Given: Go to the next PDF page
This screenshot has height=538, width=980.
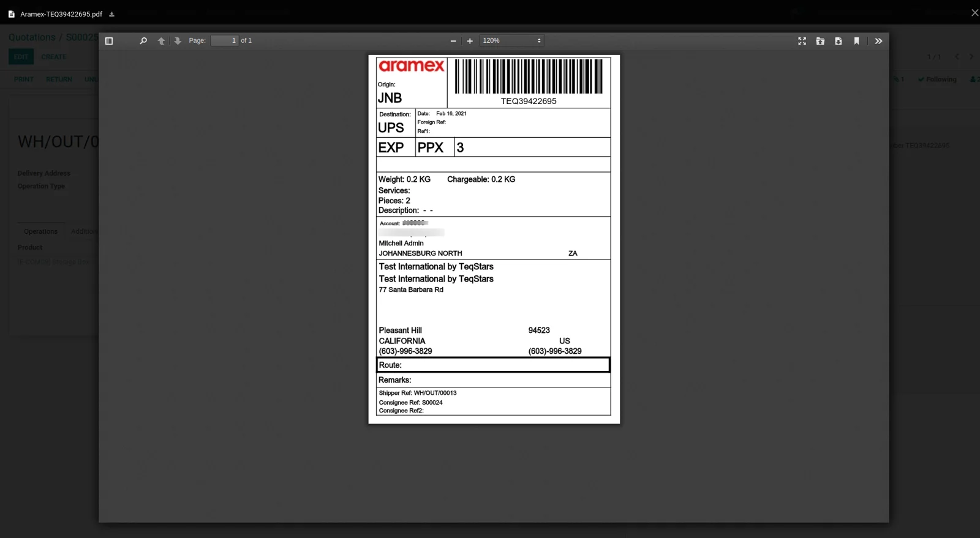Looking at the screenshot, I should tap(178, 41).
